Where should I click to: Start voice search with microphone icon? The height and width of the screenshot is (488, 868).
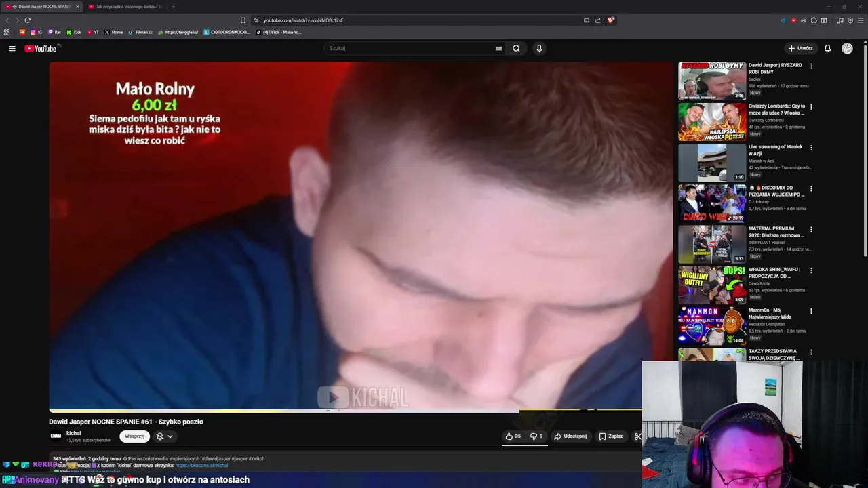pos(539,48)
